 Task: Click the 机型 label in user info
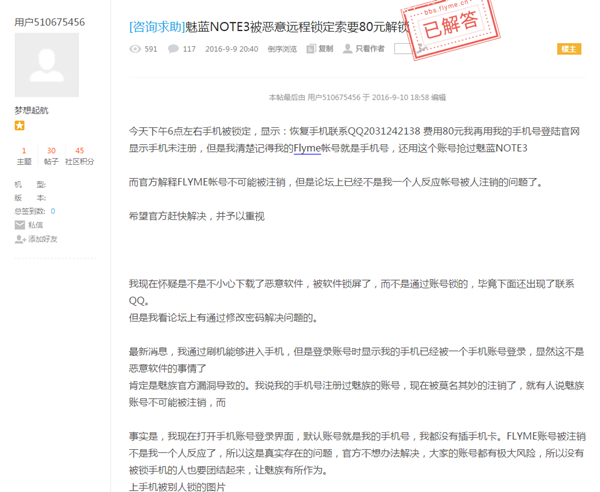30,185
